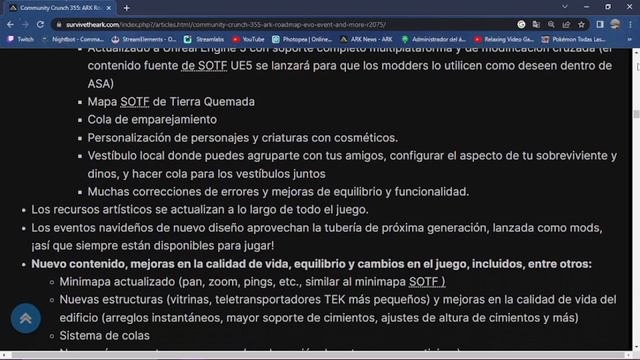The height and width of the screenshot is (360, 640).
Task: Click the vertical scrollbar thumb
Action: click(x=636, y=114)
